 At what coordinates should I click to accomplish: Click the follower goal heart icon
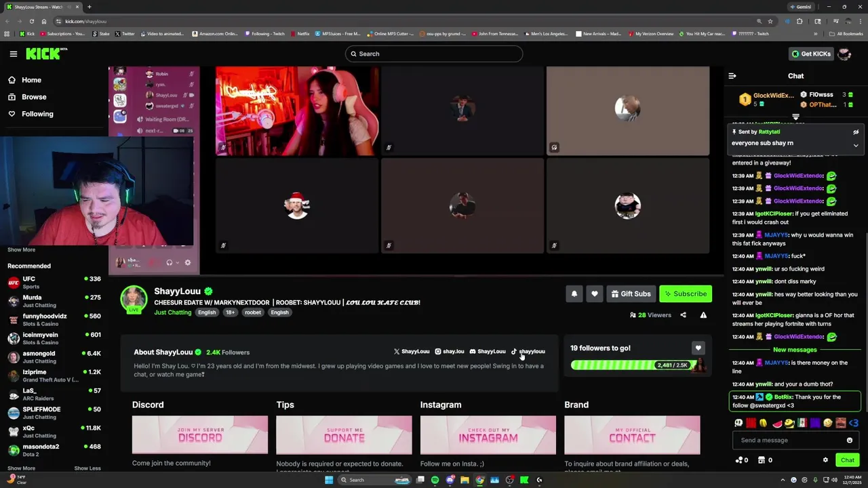pyautogui.click(x=698, y=348)
